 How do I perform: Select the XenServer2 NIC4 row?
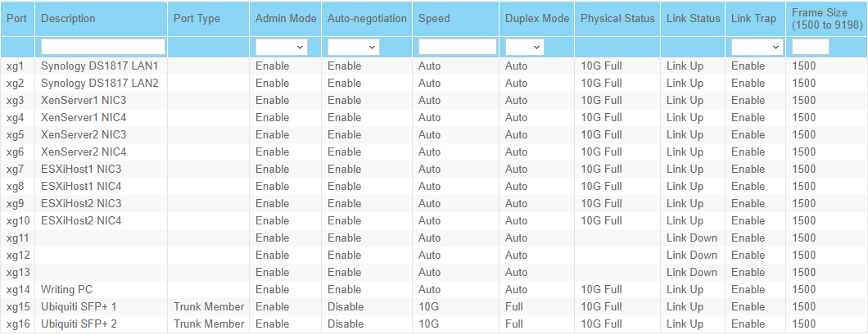pyautogui.click(x=83, y=152)
